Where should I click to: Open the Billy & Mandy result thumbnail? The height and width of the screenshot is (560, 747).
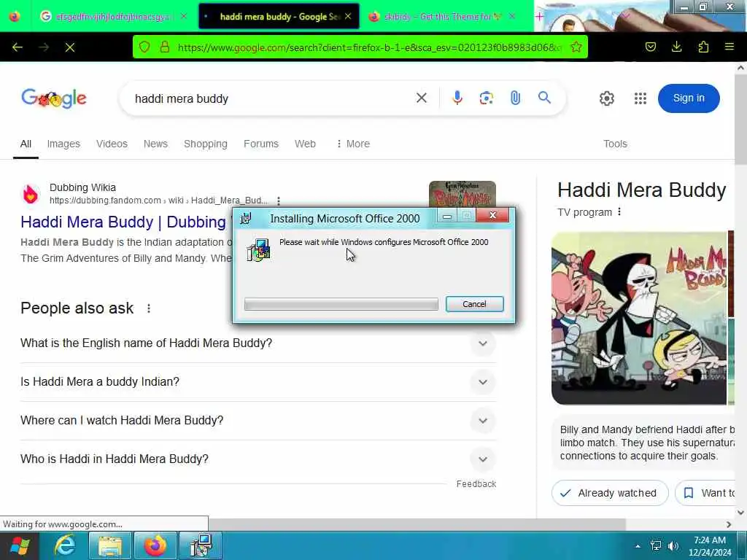click(x=462, y=194)
